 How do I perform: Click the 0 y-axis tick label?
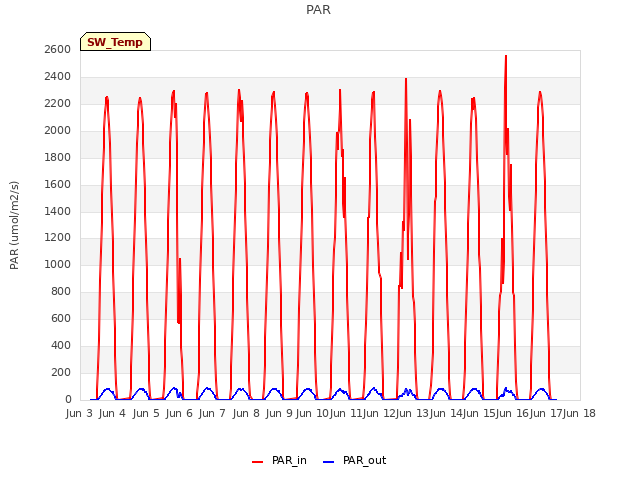[x=68, y=399]
